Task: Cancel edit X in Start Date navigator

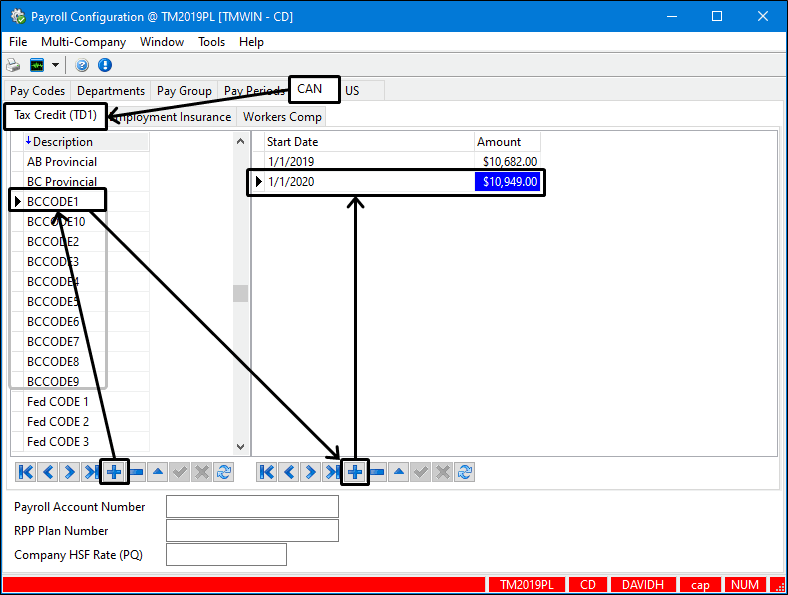Action: click(443, 472)
